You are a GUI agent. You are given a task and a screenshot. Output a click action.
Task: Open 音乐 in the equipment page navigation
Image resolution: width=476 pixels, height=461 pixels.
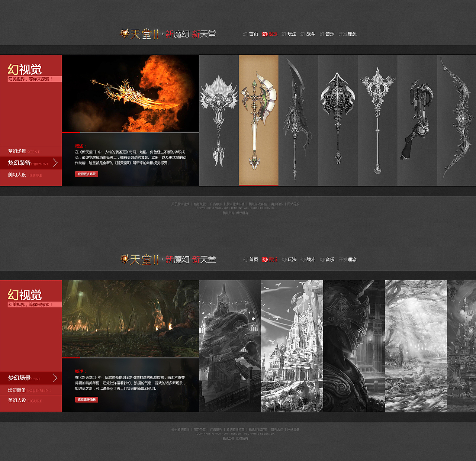[327, 34]
